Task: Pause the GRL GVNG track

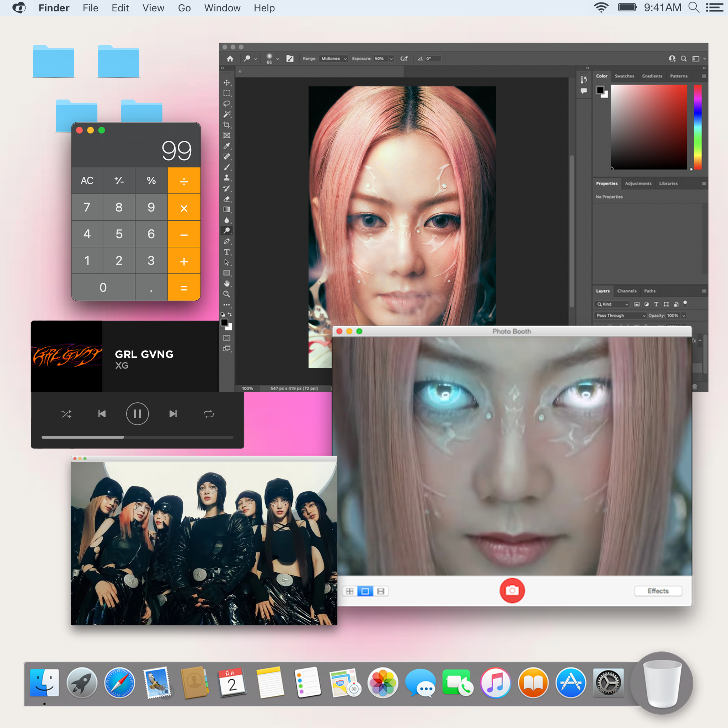Action: click(137, 414)
